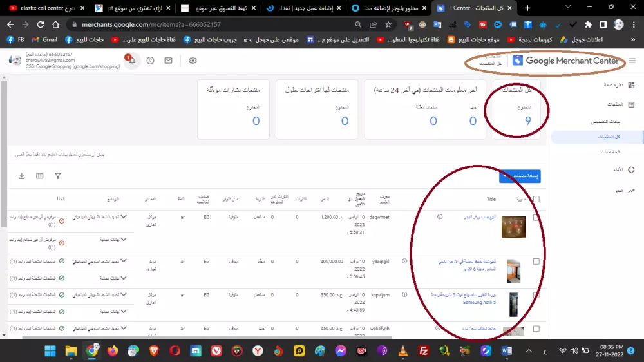Open Feeds in the sidebar
The height and width of the screenshot is (362, 644).
611,152
